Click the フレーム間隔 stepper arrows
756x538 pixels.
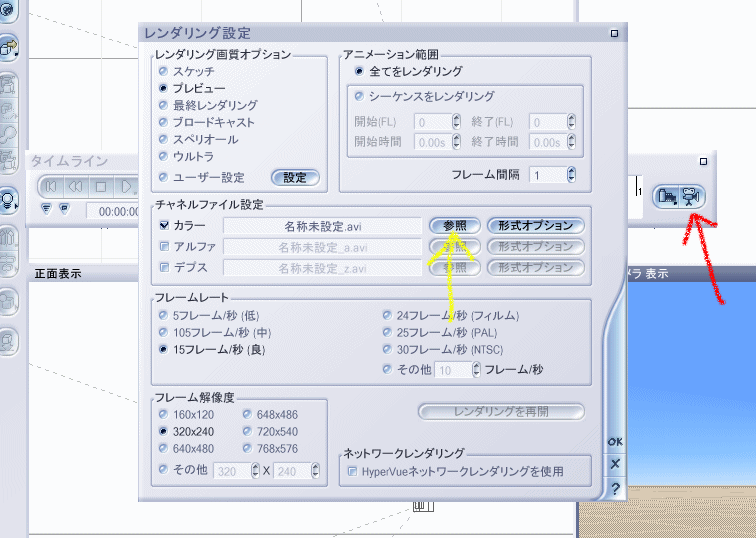(x=571, y=175)
